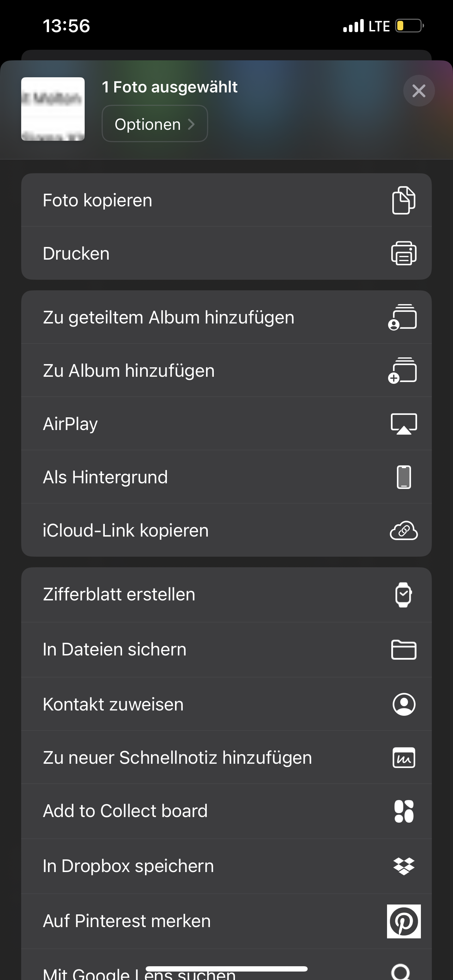Tap the Pinterest logo icon
The width and height of the screenshot is (453, 980).
(x=404, y=921)
